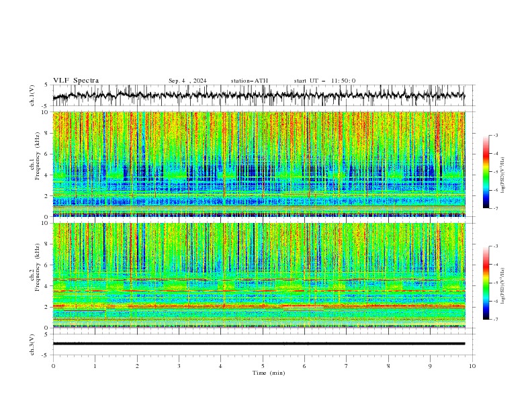This screenshot has height=411, width=532.
Task: Click the lower PSD color scale bar
Action: (486, 283)
